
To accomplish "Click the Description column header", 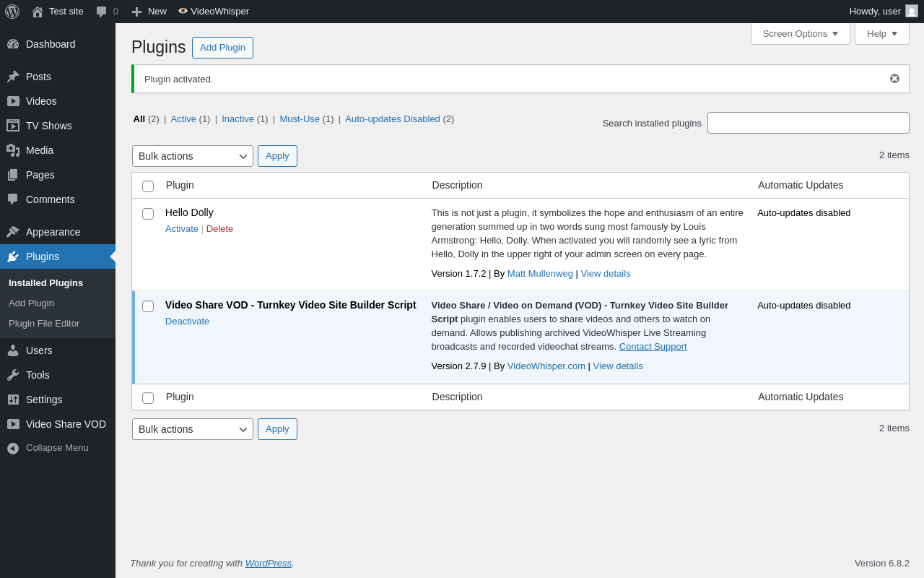I will tap(458, 185).
